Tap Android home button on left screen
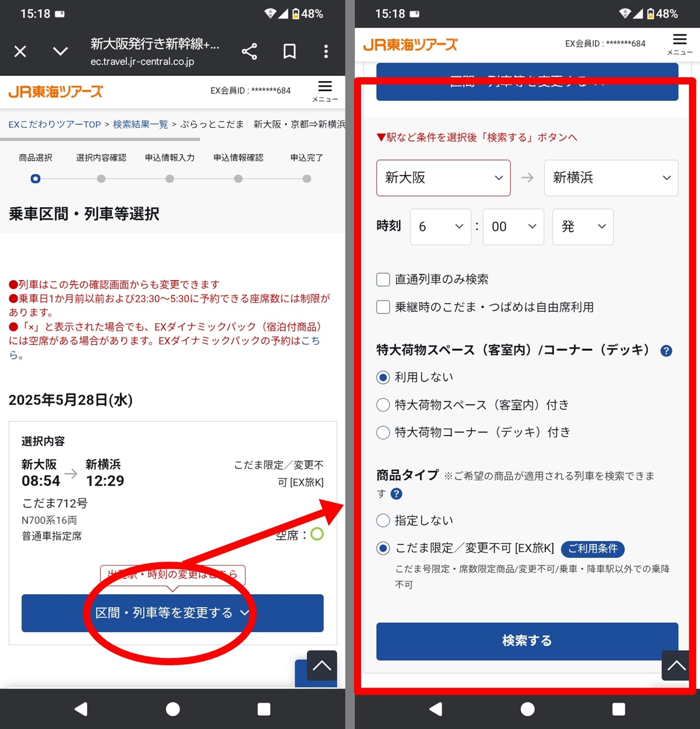The width and height of the screenshot is (700, 729). [173, 709]
